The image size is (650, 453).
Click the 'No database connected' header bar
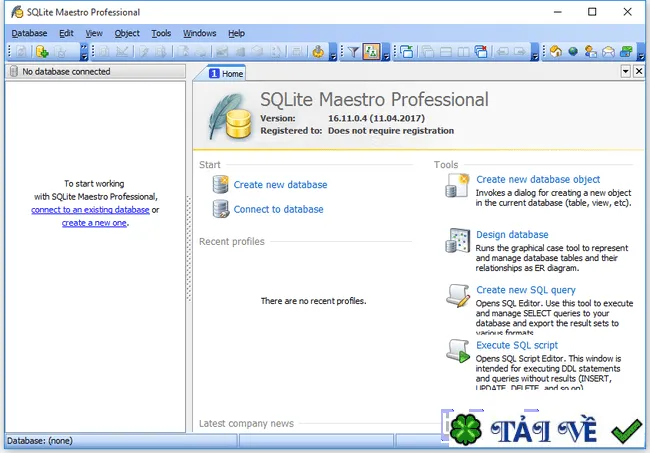96,71
